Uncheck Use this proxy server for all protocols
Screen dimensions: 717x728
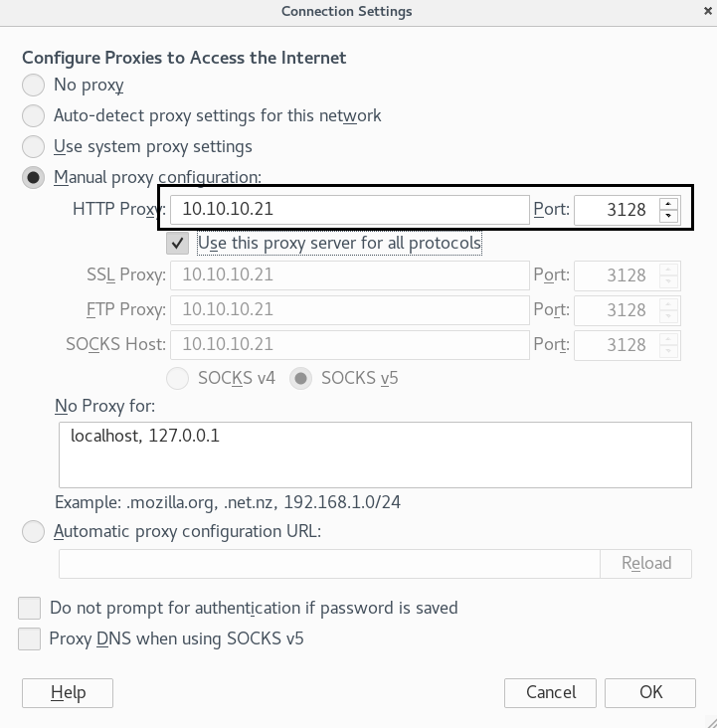coord(178,243)
